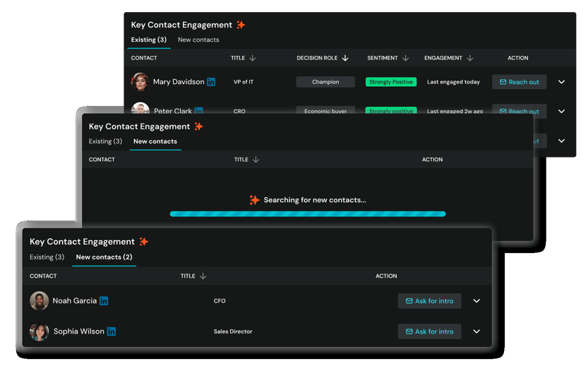Click 'Searching for new contacts...' text
This screenshot has height=388, width=588.
(315, 200)
